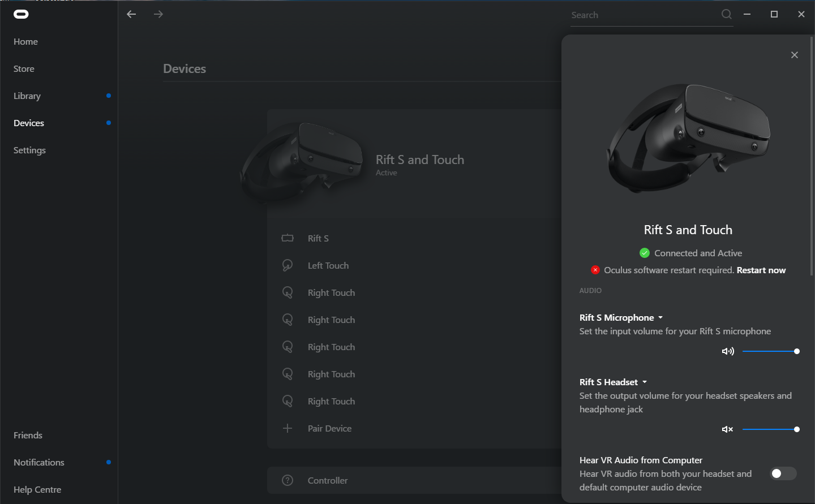Click the Restart now link
Viewport: 815px width, 504px height.
pos(761,270)
